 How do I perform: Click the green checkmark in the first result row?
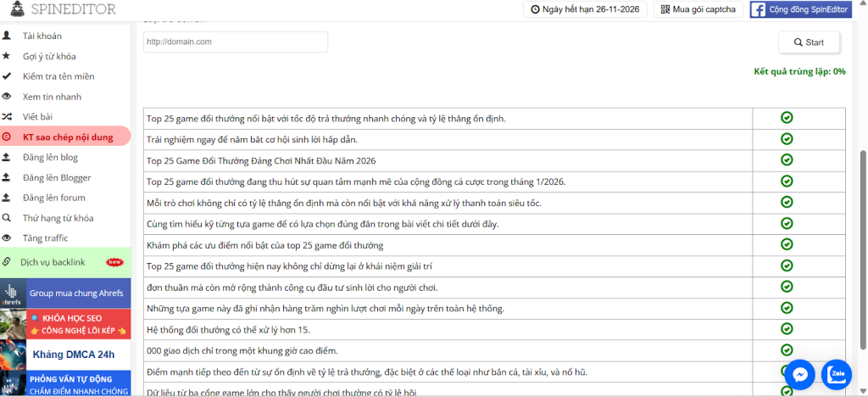(787, 118)
